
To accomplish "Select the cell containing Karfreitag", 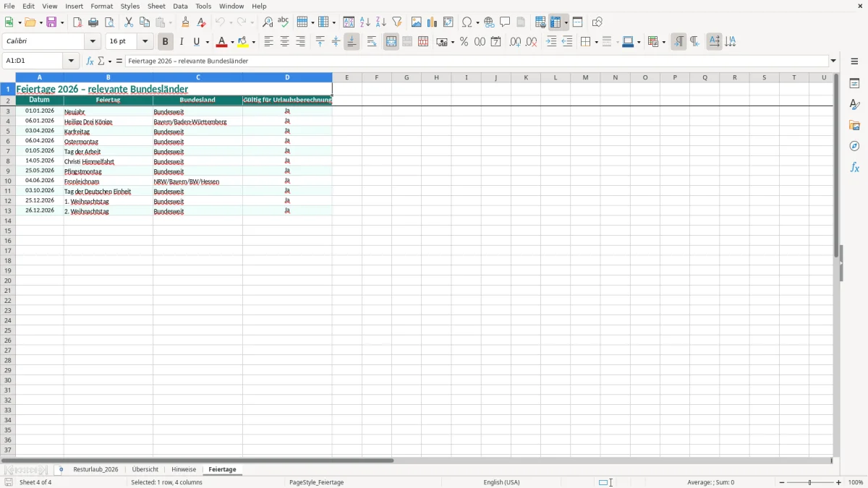I will click(109, 132).
